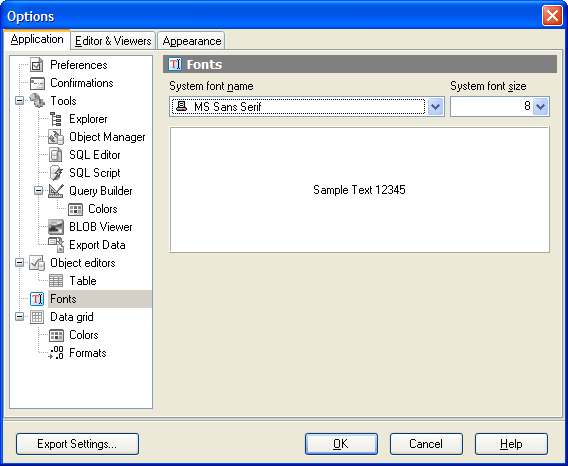This screenshot has height=466, width=568.
Task: Collapse the Tools tree node
Action: click(x=20, y=101)
